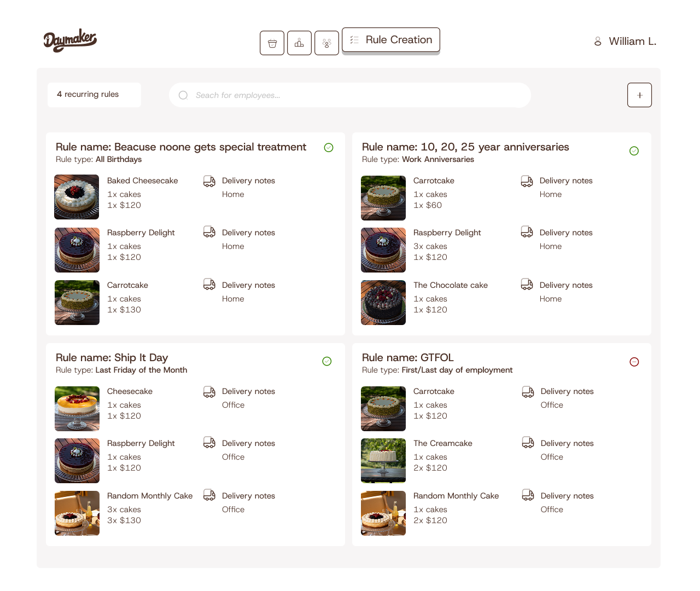Open the team members icon tab
This screenshot has width=700, height=591.
pyautogui.click(x=326, y=43)
